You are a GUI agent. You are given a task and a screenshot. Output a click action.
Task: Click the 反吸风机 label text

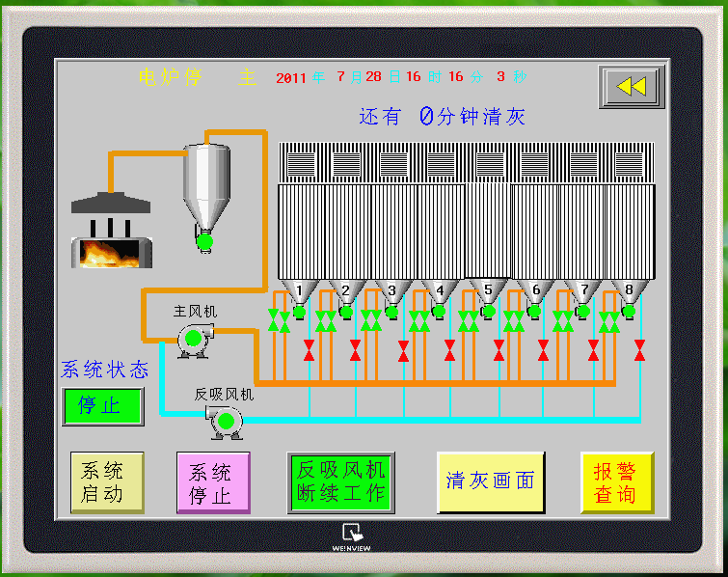(x=224, y=395)
